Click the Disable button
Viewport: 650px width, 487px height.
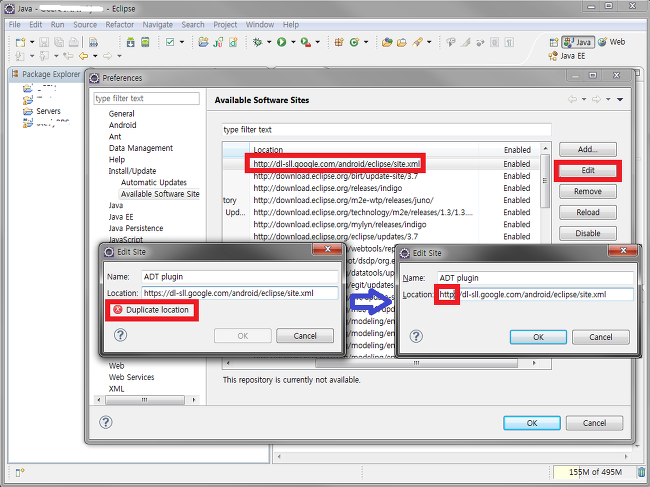pyautogui.click(x=587, y=233)
